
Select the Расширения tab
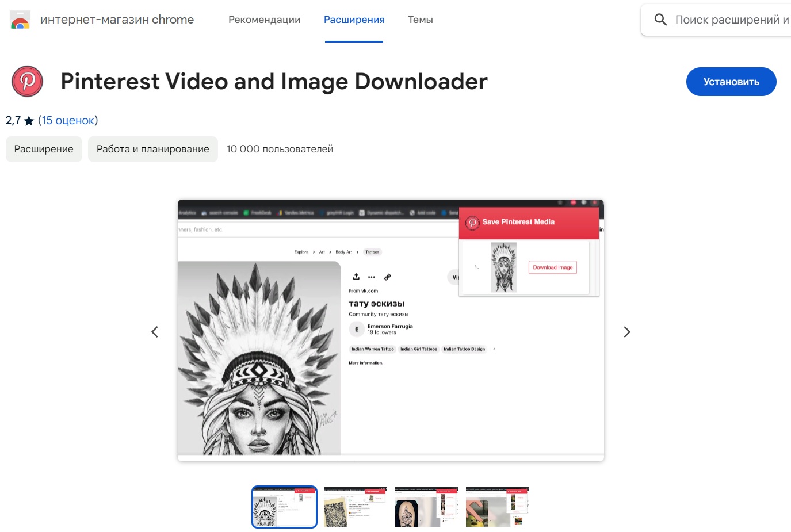point(354,20)
